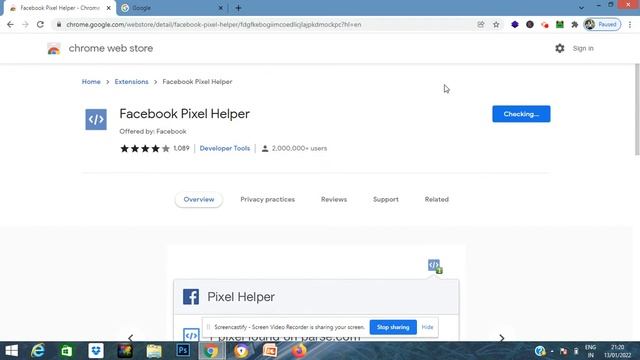640x360 pixels.
Task: Click the chrome web store logo
Action: pyautogui.click(x=53, y=49)
